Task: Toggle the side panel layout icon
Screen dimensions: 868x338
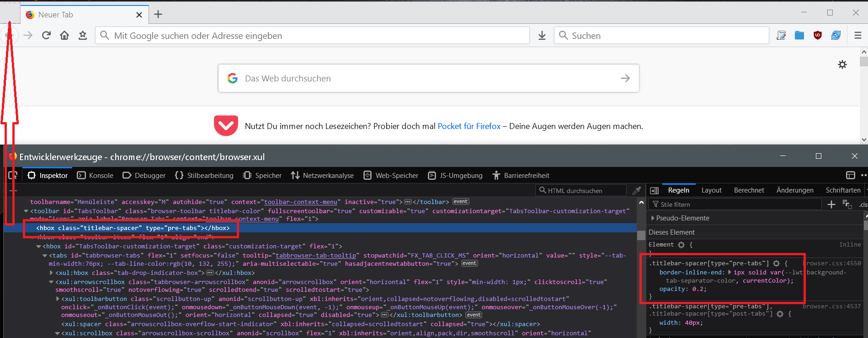Action: [655, 190]
